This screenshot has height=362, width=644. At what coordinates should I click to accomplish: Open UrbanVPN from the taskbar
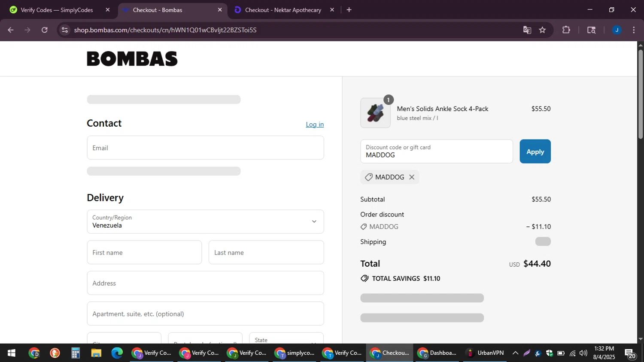[485, 353]
